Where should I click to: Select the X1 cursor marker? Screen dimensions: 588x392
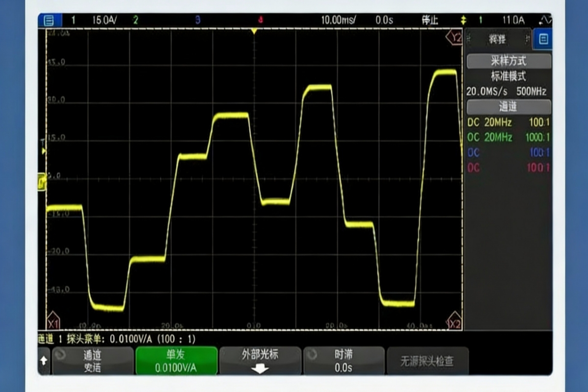[x=53, y=323]
